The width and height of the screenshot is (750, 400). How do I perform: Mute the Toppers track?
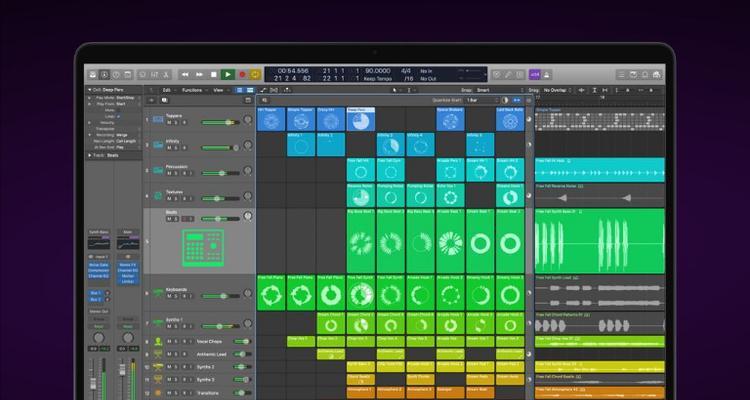coord(169,122)
